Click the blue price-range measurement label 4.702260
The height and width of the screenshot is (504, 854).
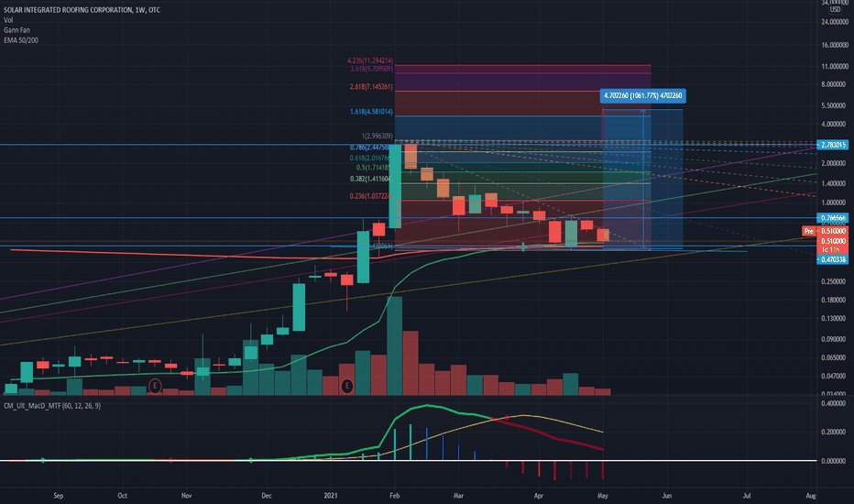click(x=642, y=96)
